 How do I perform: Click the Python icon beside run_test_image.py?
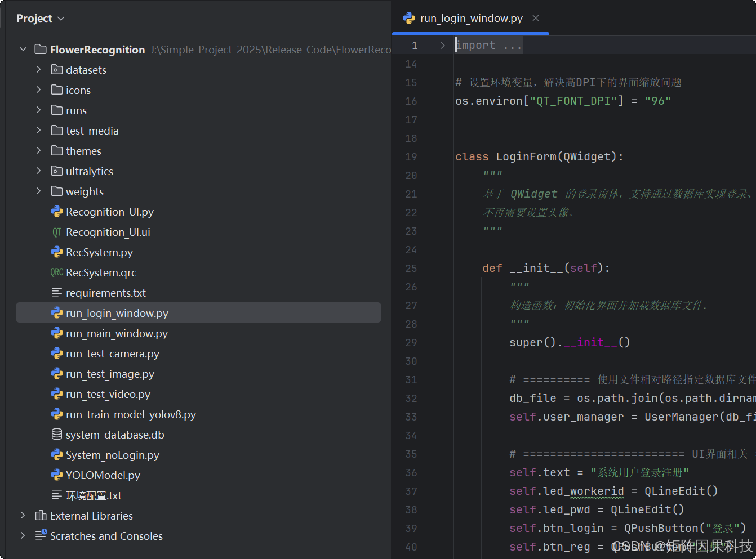[x=56, y=374]
